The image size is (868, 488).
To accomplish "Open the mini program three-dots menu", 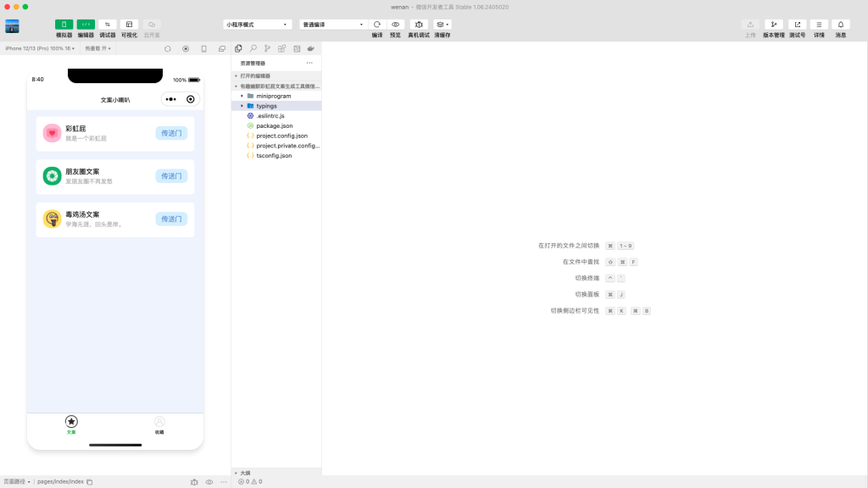I will click(x=171, y=100).
